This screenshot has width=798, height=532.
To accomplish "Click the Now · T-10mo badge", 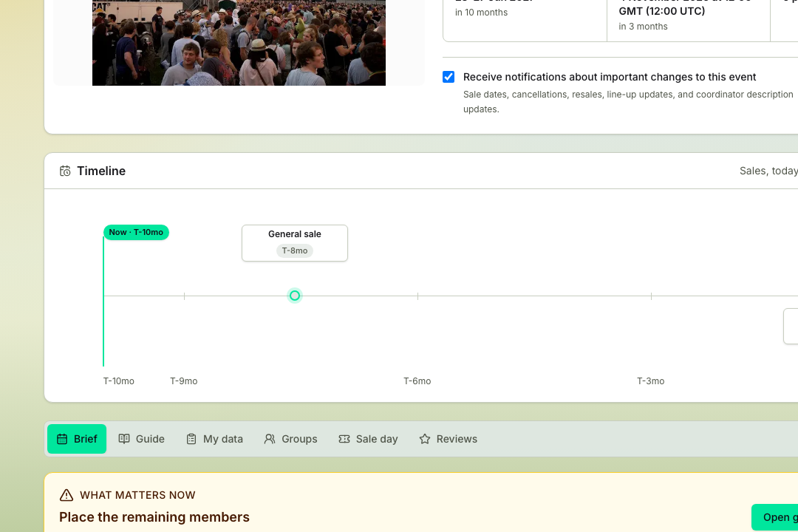I will [136, 232].
